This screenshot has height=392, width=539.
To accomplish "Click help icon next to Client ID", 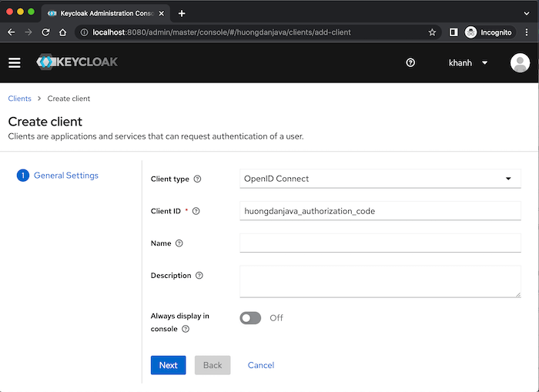I will [x=196, y=211].
